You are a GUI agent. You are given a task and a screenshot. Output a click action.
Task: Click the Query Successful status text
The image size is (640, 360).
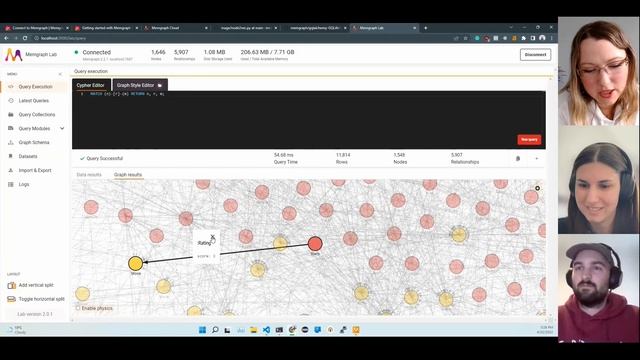pos(104,158)
